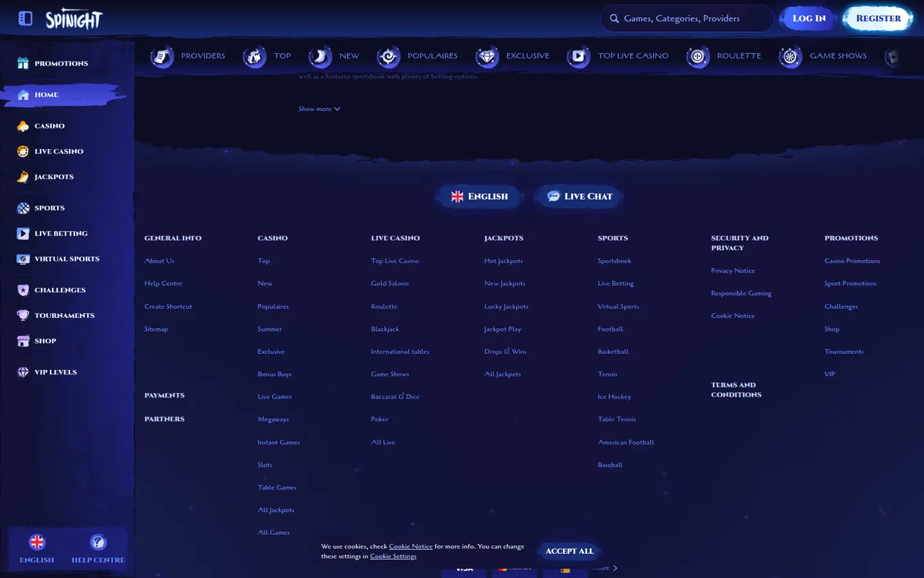Screen dimensions: 924x578
Task: Collapse the sidebar panel icon
Action: pyautogui.click(x=26, y=19)
